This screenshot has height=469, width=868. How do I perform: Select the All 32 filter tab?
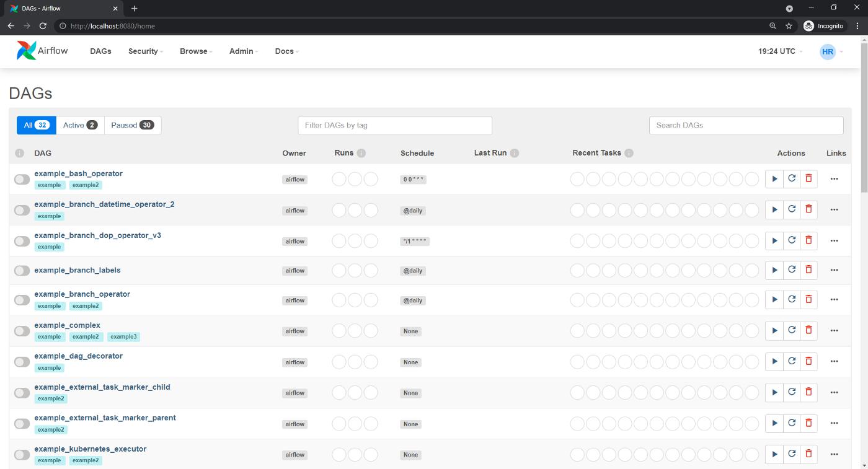click(36, 125)
